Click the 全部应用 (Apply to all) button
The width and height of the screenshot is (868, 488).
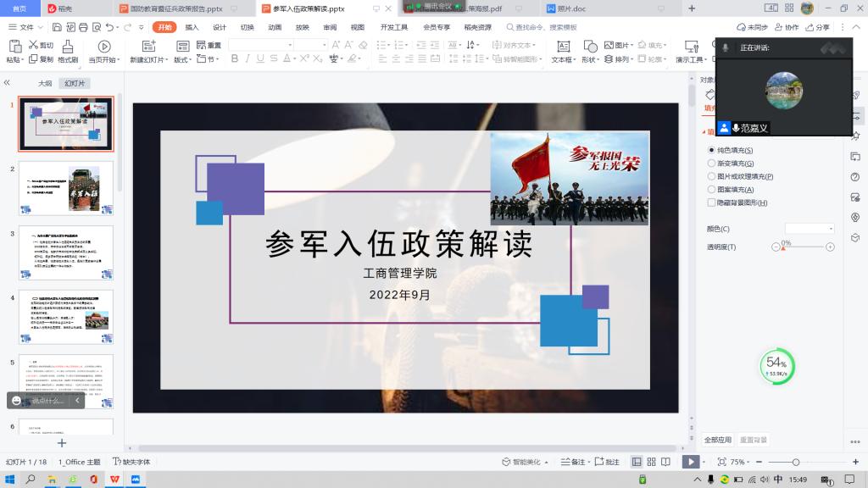coord(718,440)
